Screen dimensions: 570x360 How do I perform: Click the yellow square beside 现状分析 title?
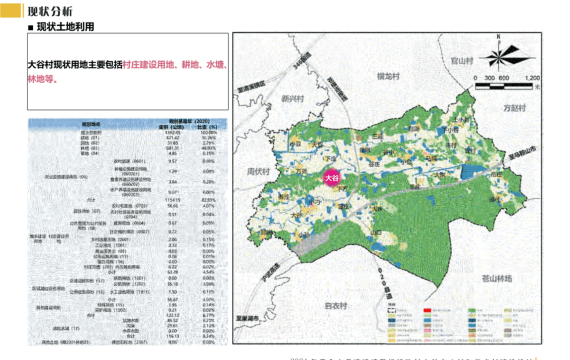point(11,11)
